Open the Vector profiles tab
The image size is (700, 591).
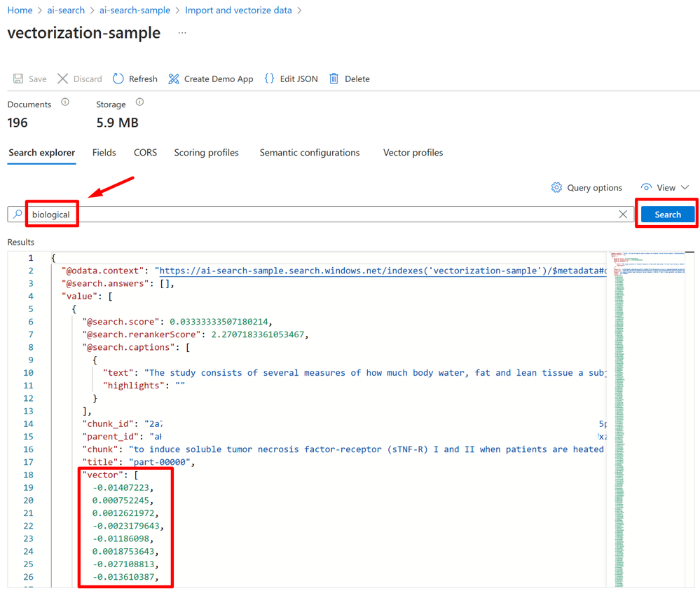(413, 153)
